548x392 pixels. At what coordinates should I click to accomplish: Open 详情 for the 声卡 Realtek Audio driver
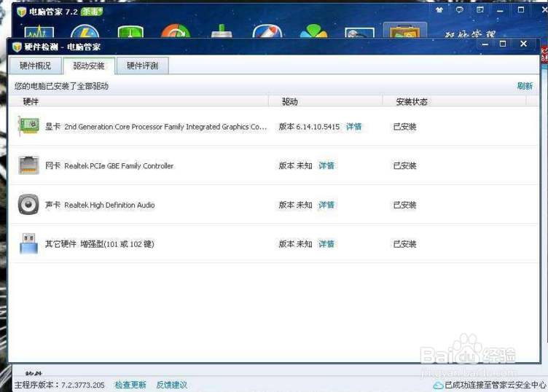tap(326, 205)
